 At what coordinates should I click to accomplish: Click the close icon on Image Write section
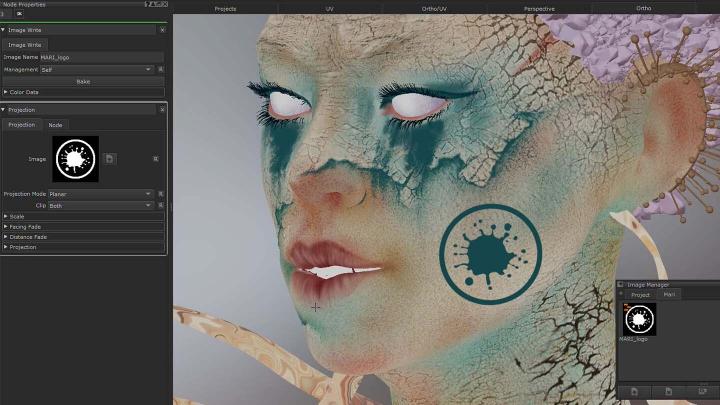coord(162,30)
